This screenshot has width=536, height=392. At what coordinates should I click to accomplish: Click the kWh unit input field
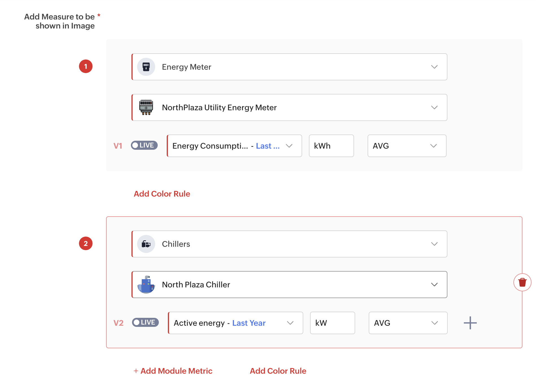[331, 146]
